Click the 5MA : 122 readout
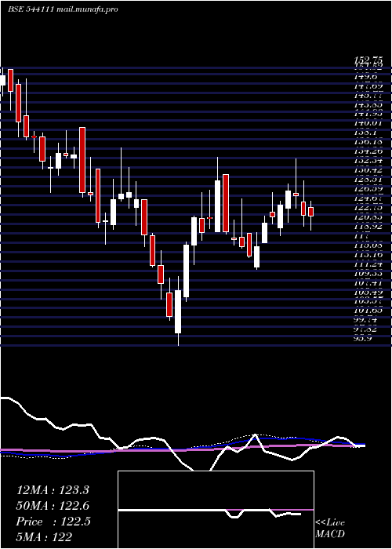Screen dimensions: 392x549 44,536
